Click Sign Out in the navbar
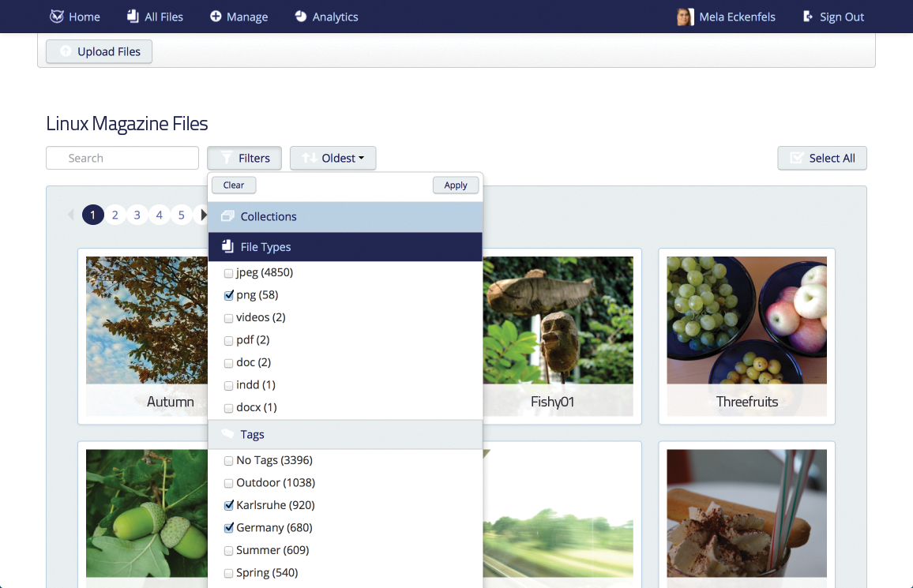The width and height of the screenshot is (913, 588). (833, 17)
